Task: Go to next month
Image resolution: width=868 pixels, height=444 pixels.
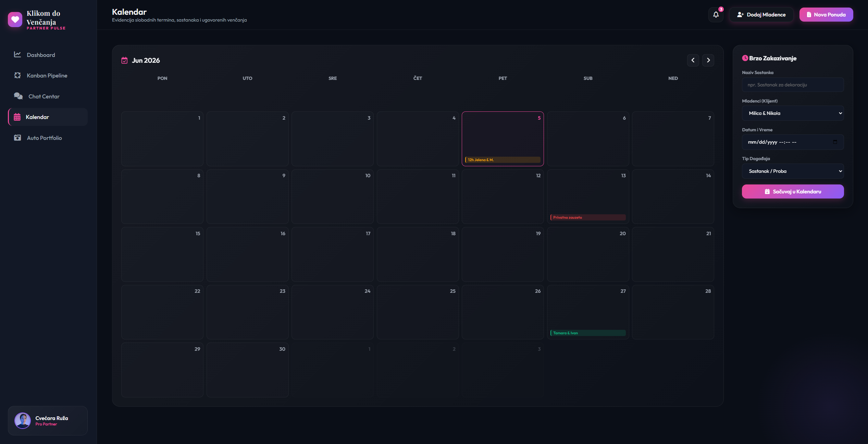Action: pyautogui.click(x=708, y=60)
